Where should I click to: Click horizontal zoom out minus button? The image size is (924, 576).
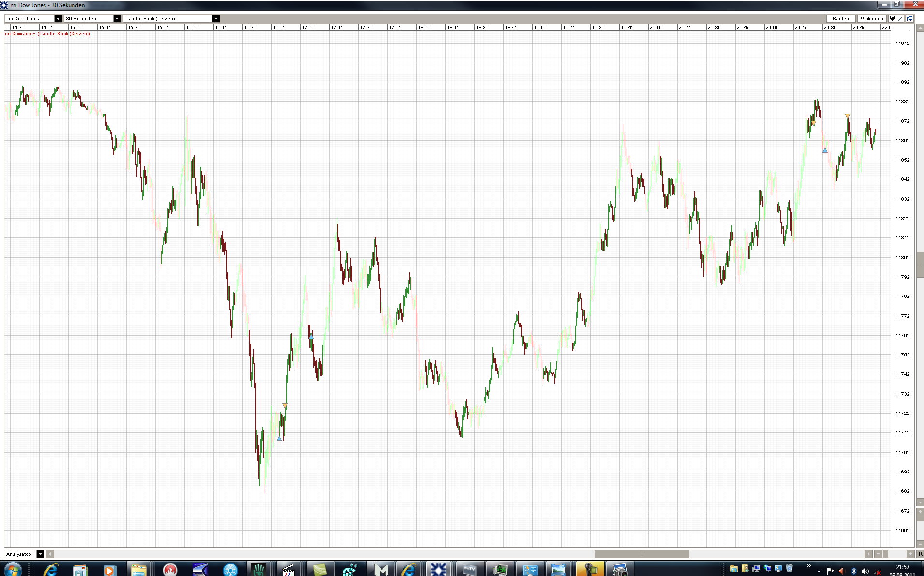coord(878,554)
